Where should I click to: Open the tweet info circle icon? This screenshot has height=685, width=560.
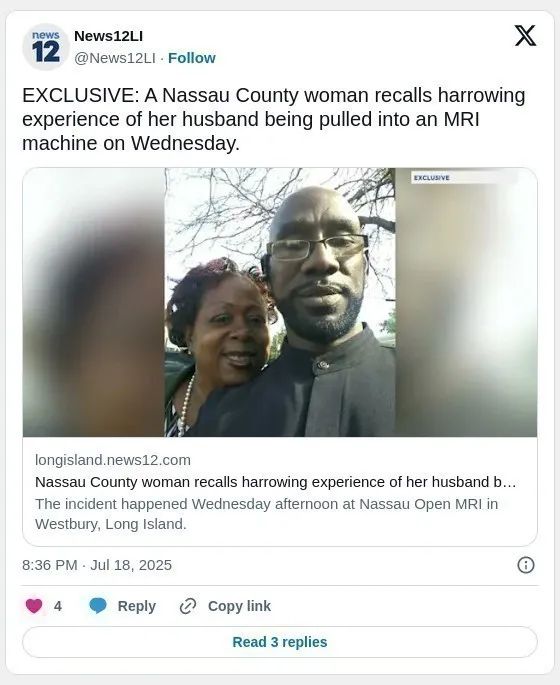point(525,565)
